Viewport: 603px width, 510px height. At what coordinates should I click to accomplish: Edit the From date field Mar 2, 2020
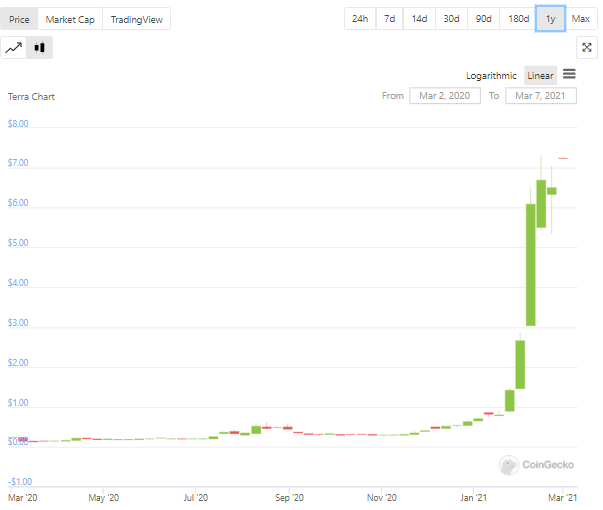(445, 96)
